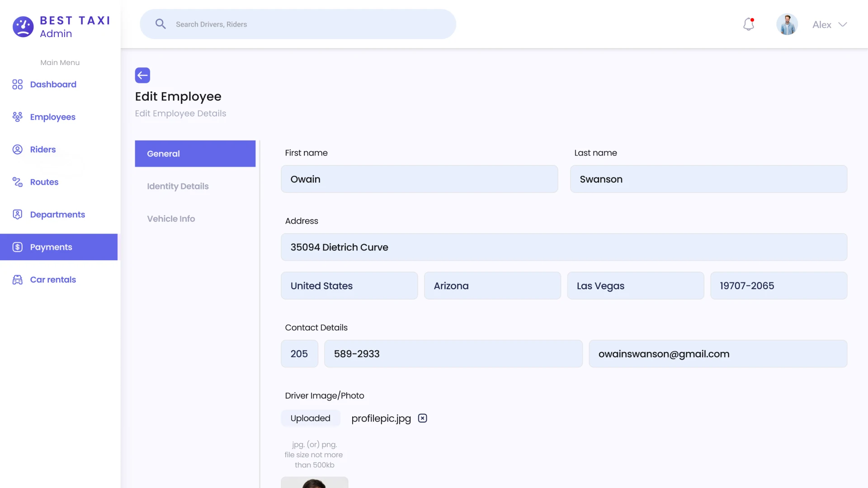Click the Payments dollar icon
This screenshot has width=868, height=488.
coord(17,247)
